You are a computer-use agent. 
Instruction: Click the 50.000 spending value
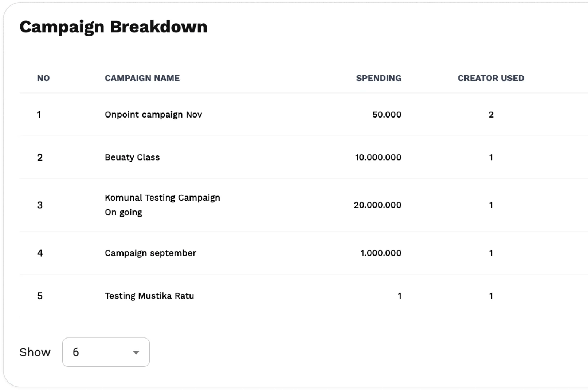pos(387,115)
